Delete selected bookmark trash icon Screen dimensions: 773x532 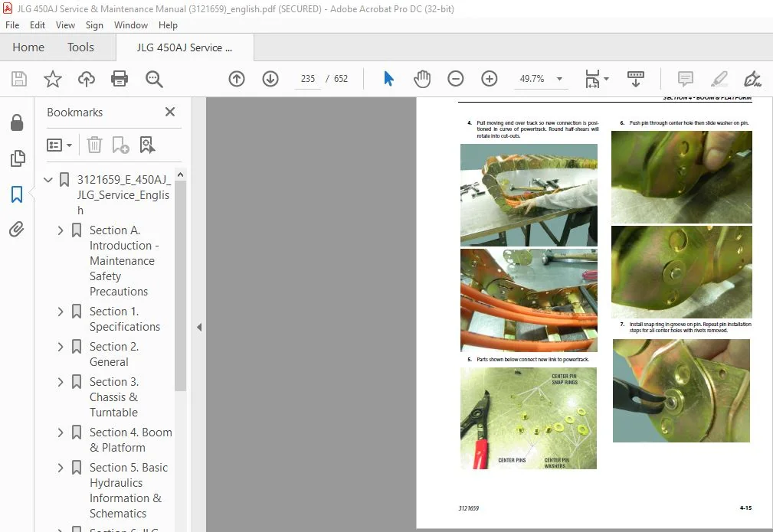94,145
